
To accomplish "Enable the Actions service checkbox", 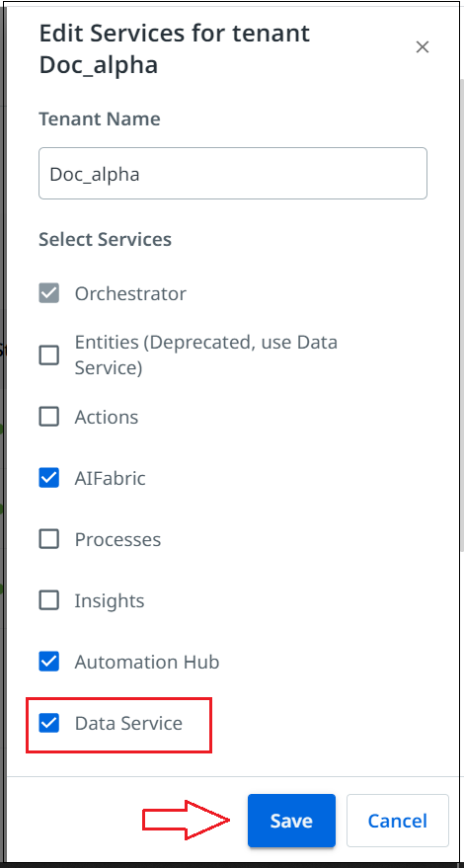I will (48, 417).
